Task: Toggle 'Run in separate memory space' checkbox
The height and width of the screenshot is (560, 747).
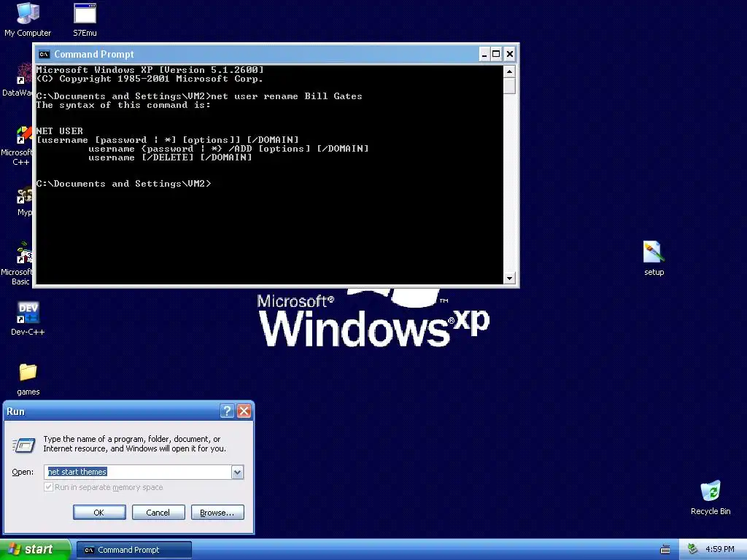Action: [x=49, y=486]
